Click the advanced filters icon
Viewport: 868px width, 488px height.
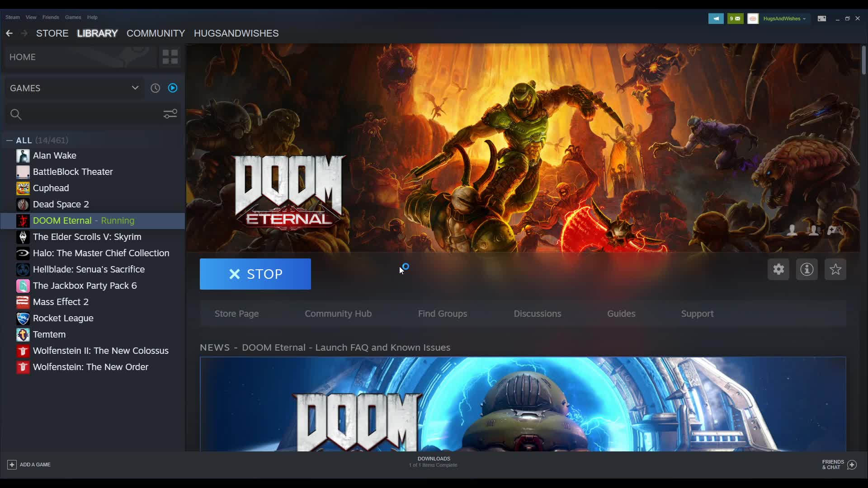(170, 114)
